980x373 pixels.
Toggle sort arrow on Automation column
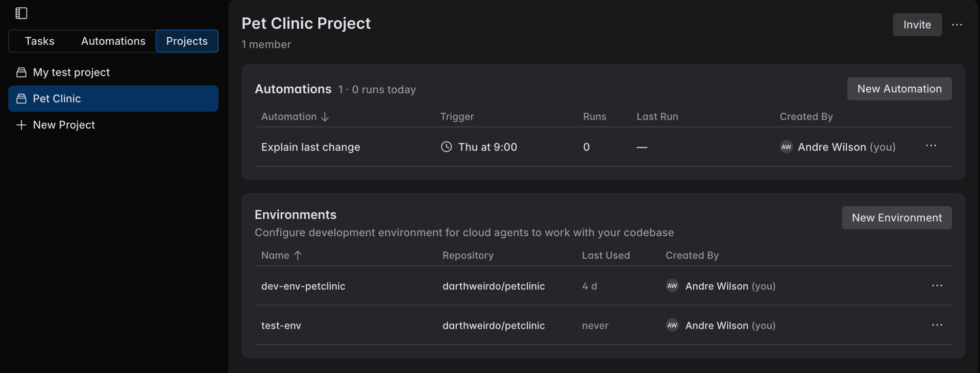325,117
